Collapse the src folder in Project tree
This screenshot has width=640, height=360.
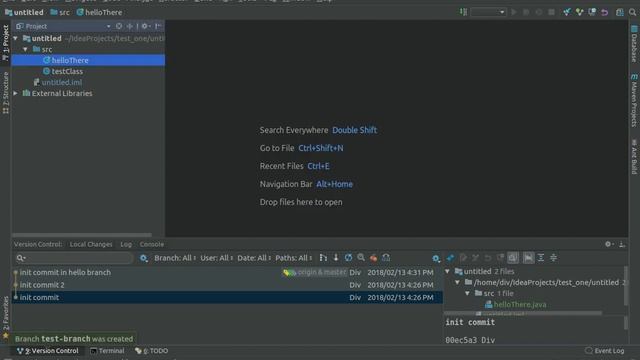25,49
